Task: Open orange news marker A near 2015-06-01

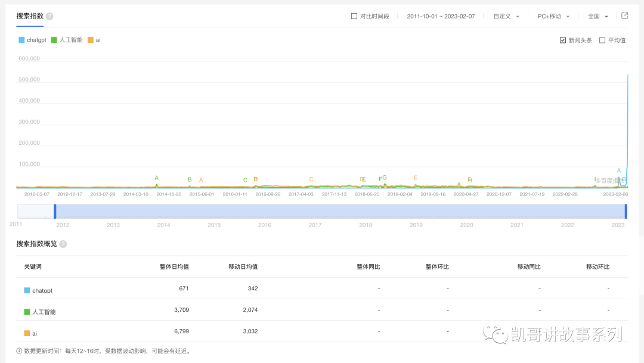Action: tap(201, 180)
